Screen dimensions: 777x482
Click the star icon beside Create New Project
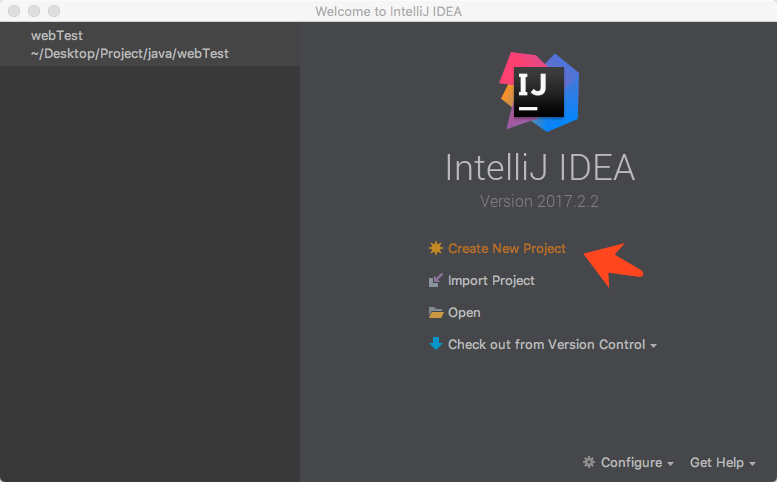click(x=435, y=248)
